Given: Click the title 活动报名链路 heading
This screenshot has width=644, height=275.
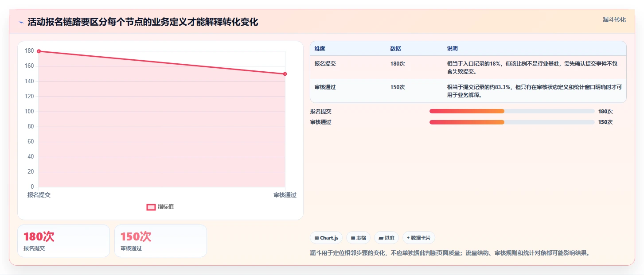Looking at the screenshot, I should point(143,22).
